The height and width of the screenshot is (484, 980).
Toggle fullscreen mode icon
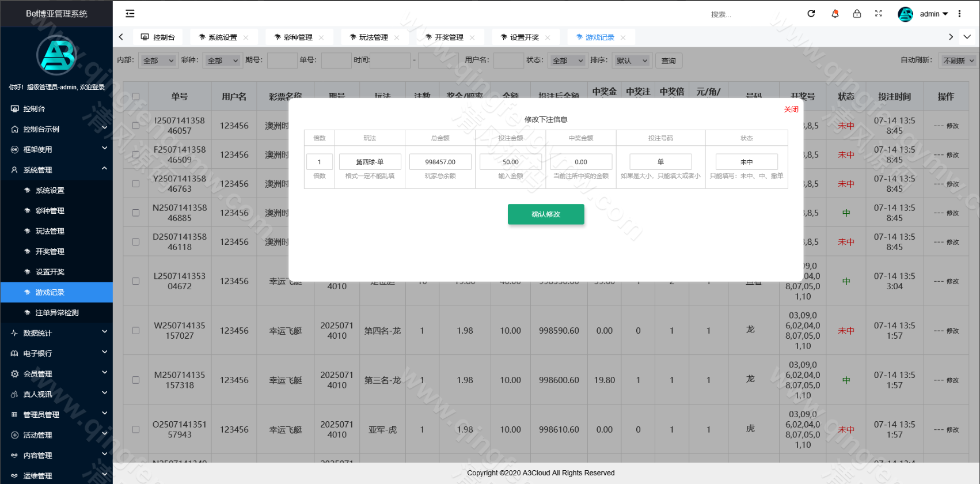[x=879, y=13]
